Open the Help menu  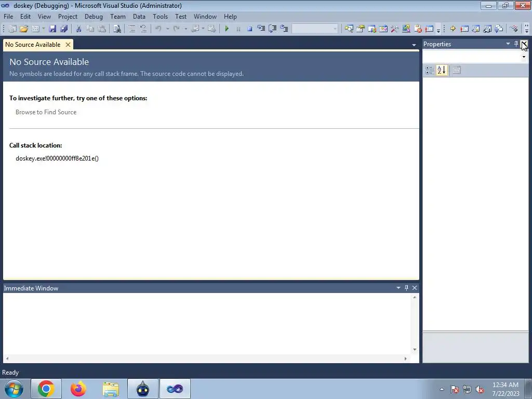(230, 16)
